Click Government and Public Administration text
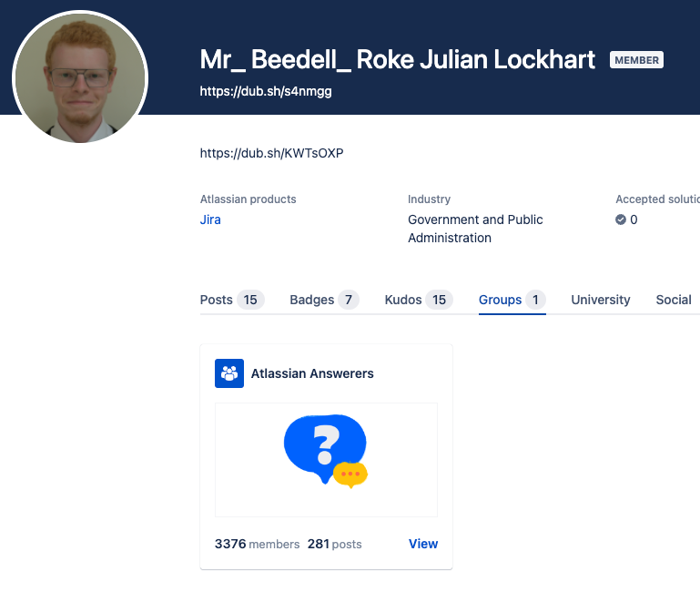This screenshot has height=592, width=700. point(475,229)
